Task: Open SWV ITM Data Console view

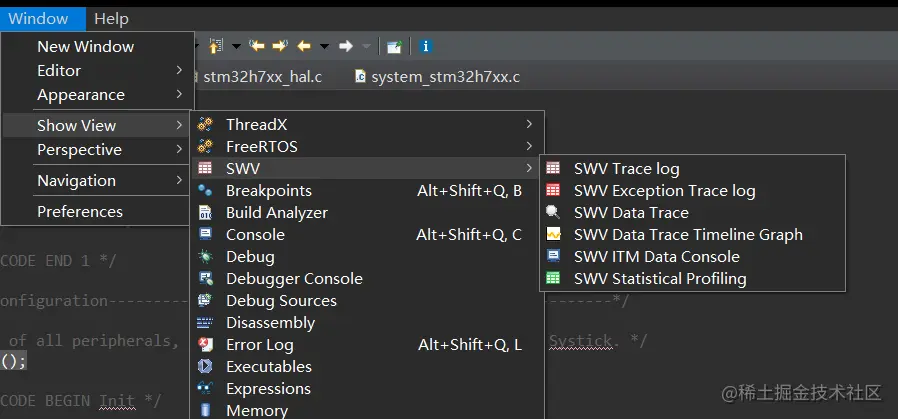Action: click(x=692, y=256)
